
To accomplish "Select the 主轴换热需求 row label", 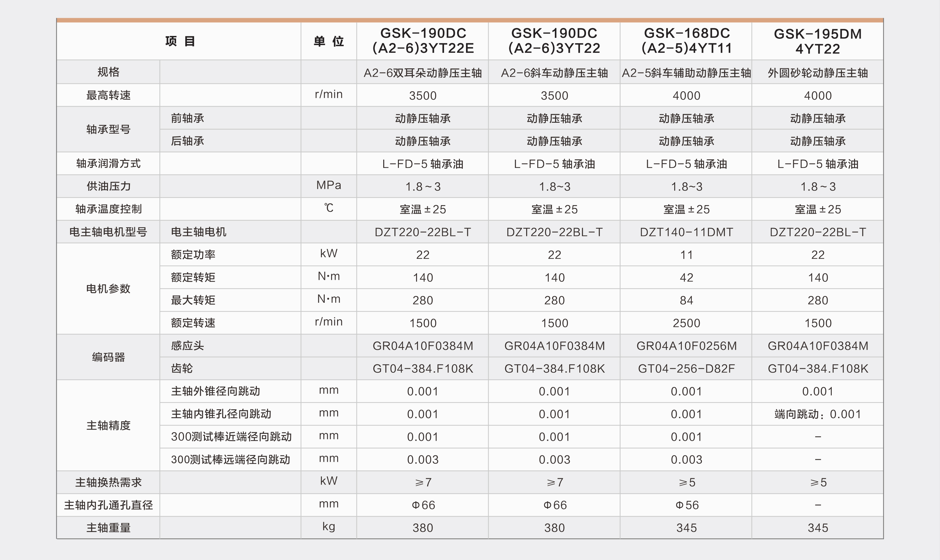I will (109, 482).
